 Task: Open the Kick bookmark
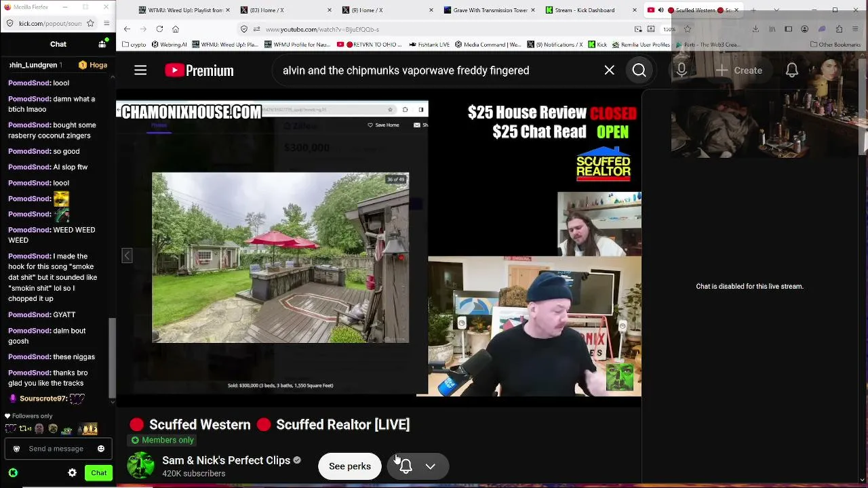click(597, 45)
